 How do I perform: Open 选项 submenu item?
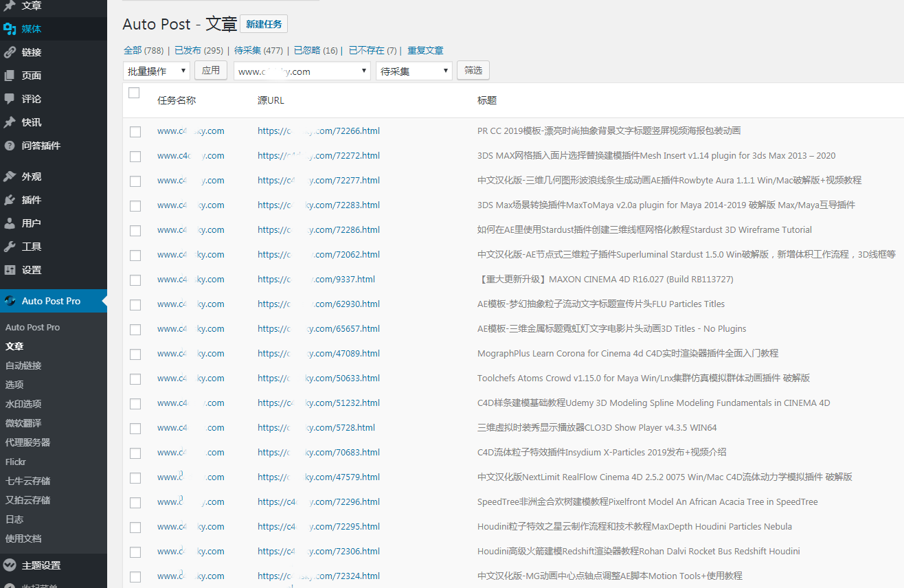(14, 385)
